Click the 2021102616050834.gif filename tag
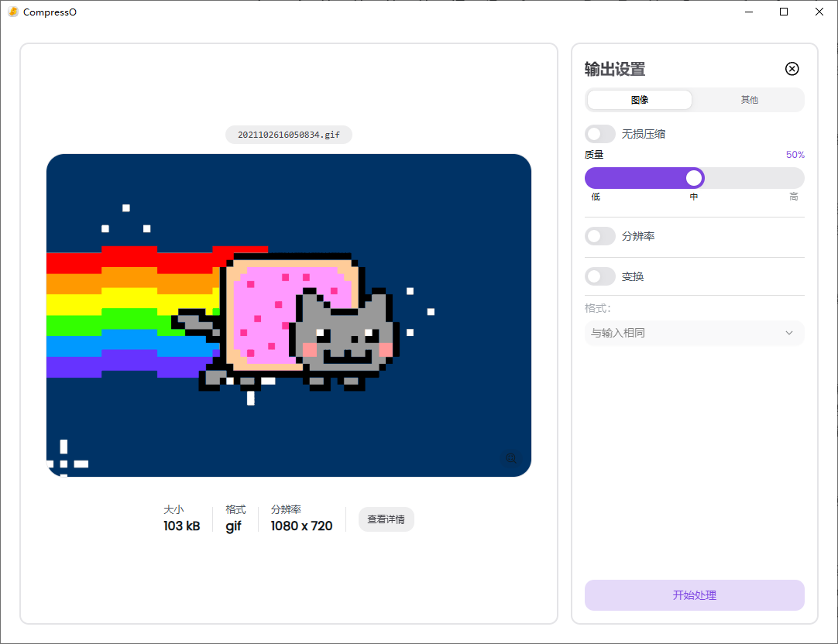838x644 pixels. pyautogui.click(x=289, y=134)
